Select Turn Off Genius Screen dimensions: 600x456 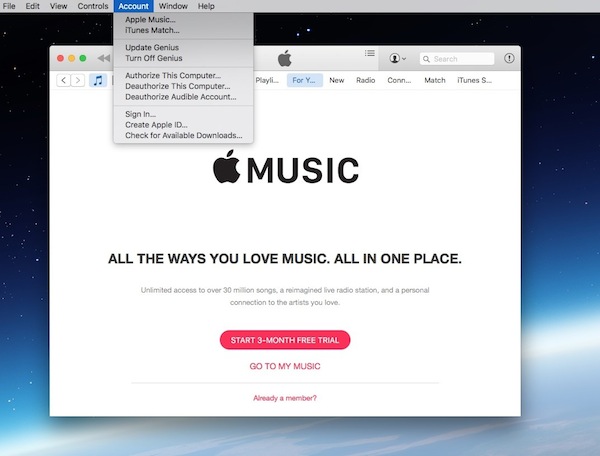tap(184, 58)
